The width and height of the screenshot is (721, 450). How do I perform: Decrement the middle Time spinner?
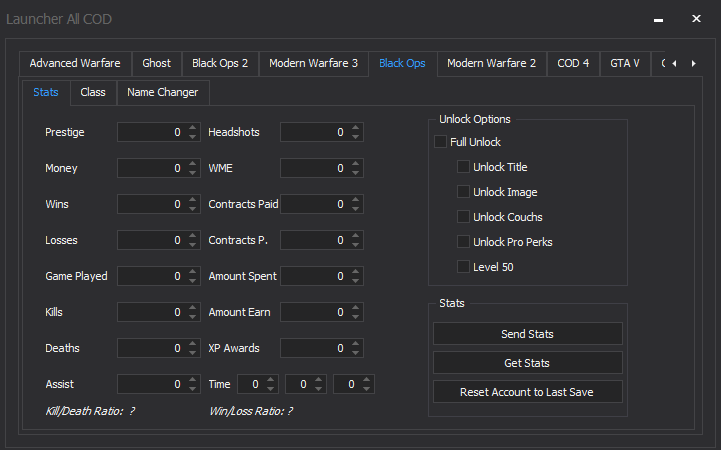pos(318,389)
